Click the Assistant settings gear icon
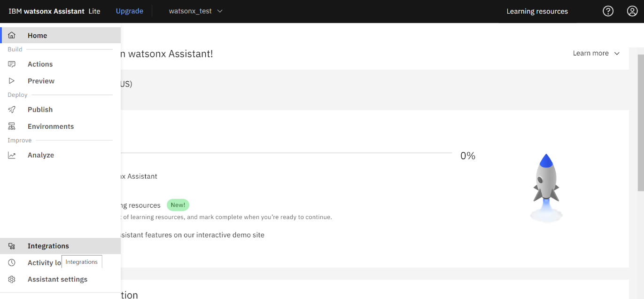 tap(12, 279)
